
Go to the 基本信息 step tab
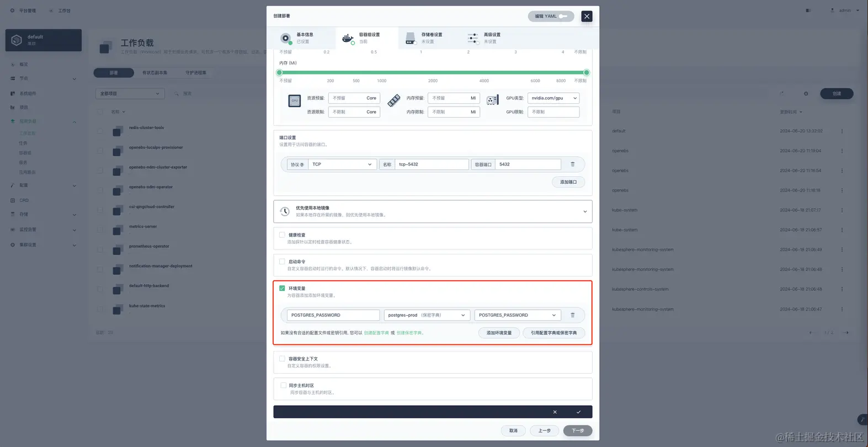304,38
